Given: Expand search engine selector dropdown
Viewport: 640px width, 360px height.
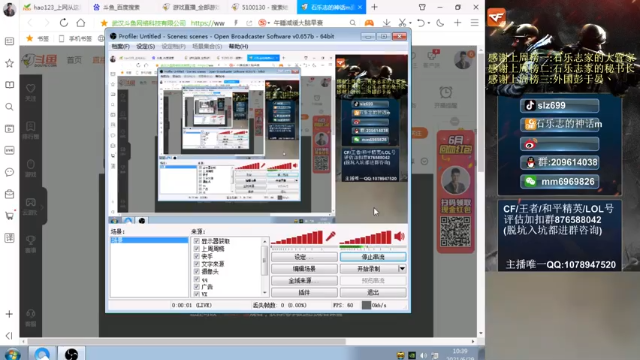Looking at the screenshot, I should point(269,23).
